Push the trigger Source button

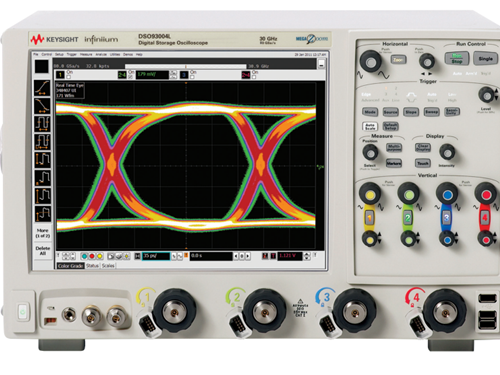pyautogui.click(x=390, y=112)
